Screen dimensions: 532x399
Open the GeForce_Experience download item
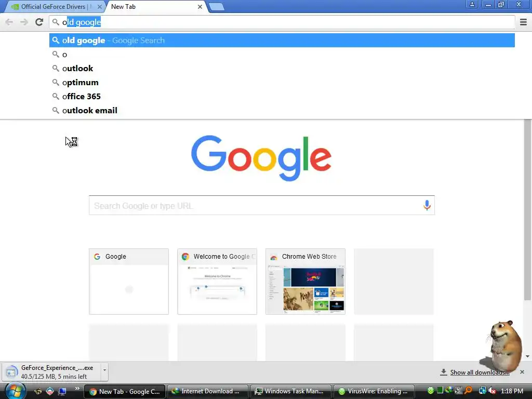pos(51,372)
